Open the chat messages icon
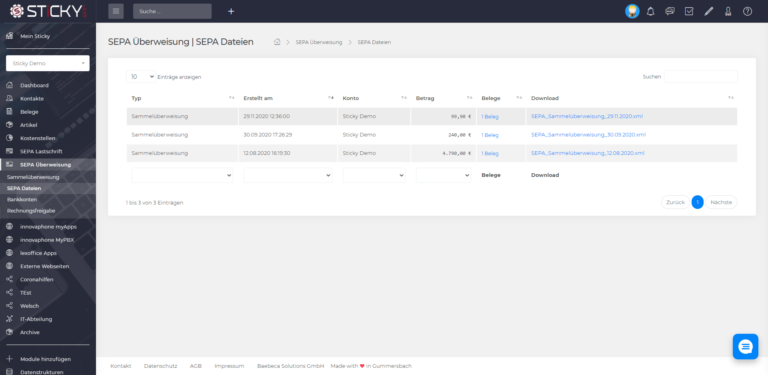This screenshot has width=768, height=375. pyautogui.click(x=670, y=11)
